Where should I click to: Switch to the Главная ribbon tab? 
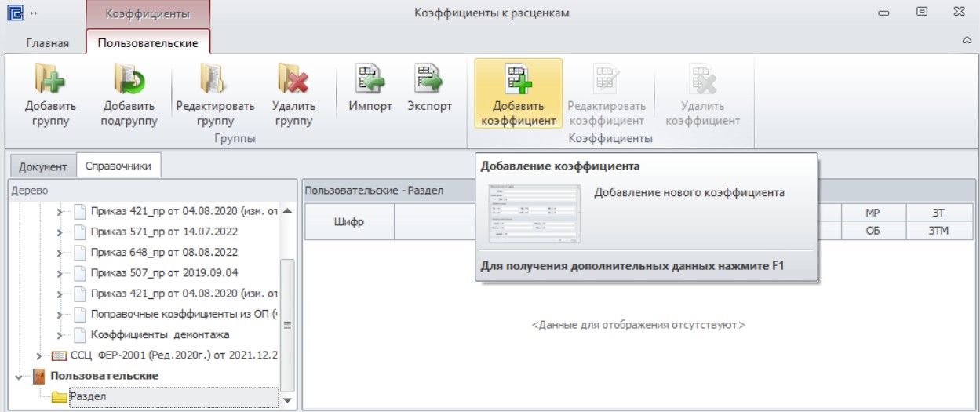[48, 42]
